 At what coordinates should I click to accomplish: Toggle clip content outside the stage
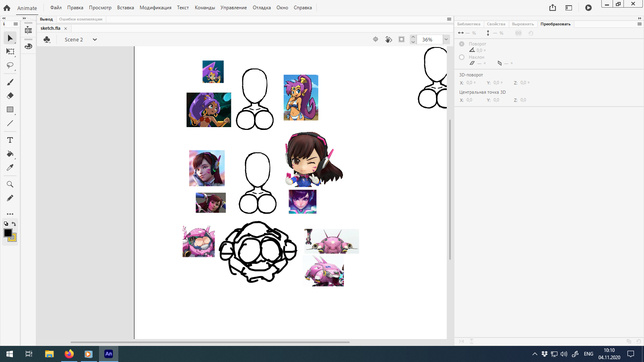click(401, 39)
